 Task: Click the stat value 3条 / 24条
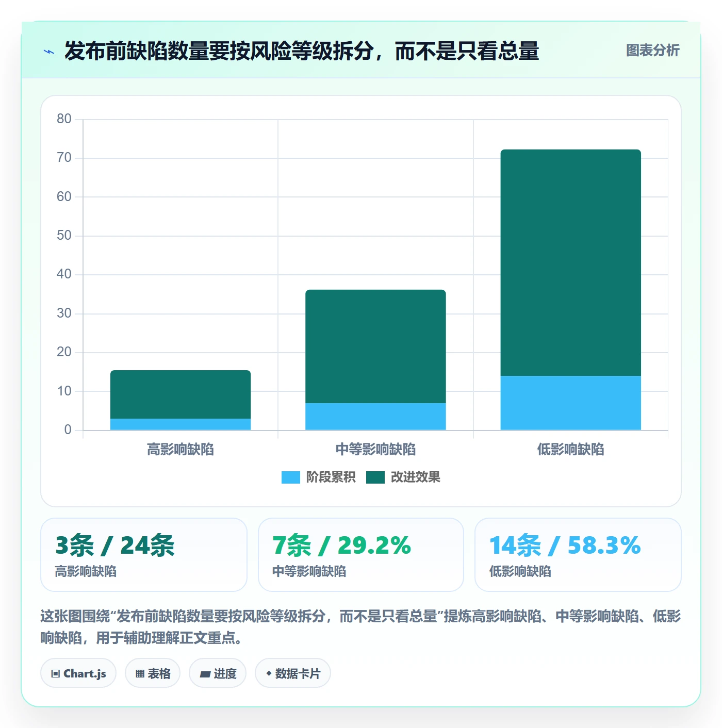[x=115, y=545]
